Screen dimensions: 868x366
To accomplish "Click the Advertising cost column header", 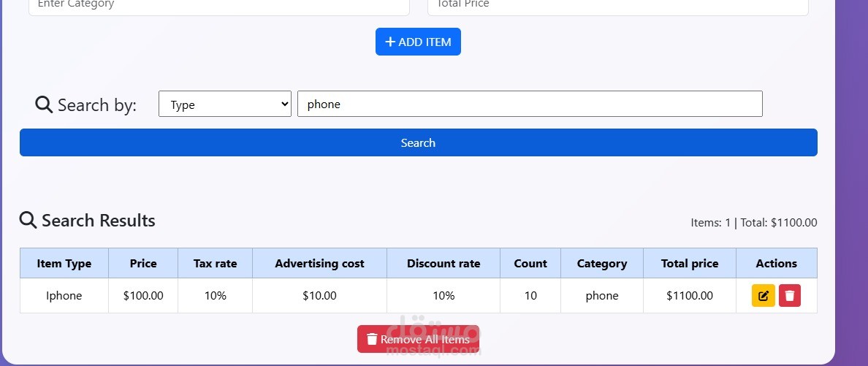I will [320, 263].
